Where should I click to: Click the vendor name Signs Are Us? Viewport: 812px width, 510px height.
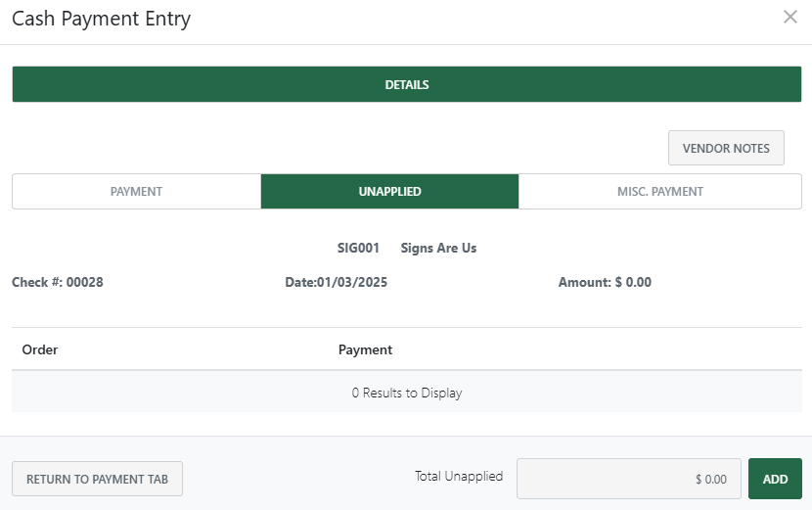(438, 249)
